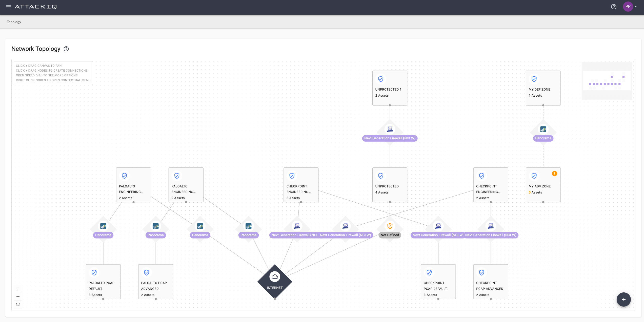Select the UNPROTECTED 4 Assets zone card
Viewport: 644px width, 322px height.
[390, 185]
